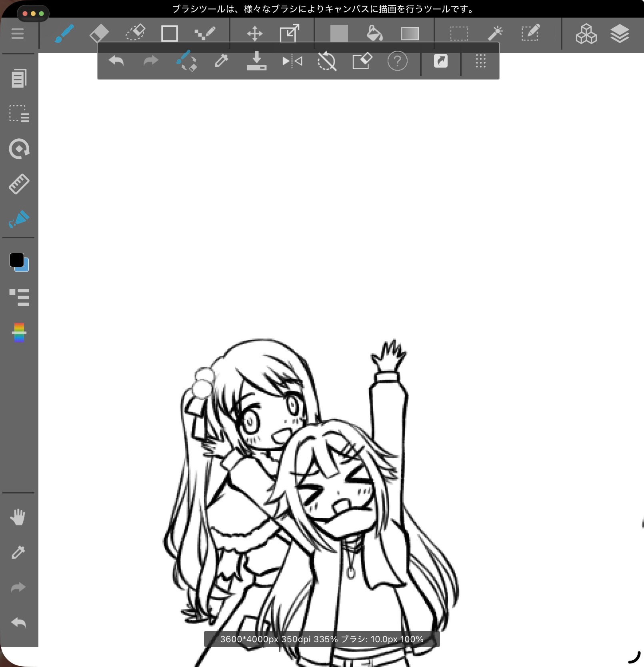Open the Materials cubes panel

tap(586, 34)
